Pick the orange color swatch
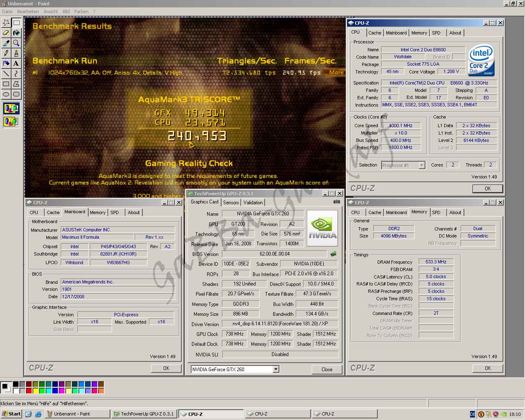525x420 pixels. click(x=101, y=391)
